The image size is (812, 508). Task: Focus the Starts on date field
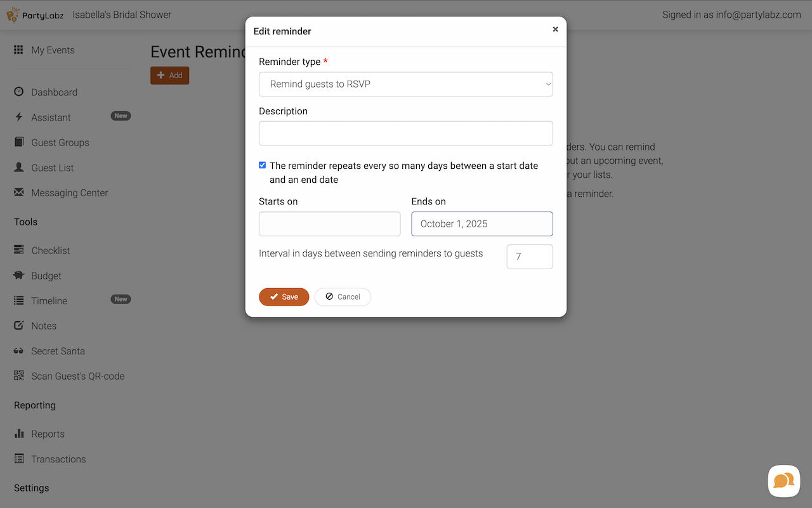coord(329,224)
